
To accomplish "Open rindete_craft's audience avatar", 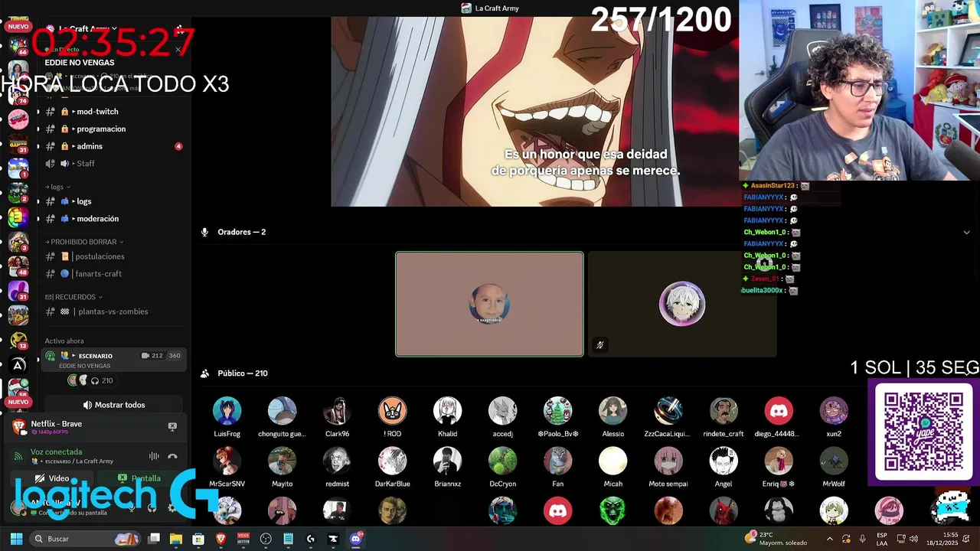I will [724, 411].
